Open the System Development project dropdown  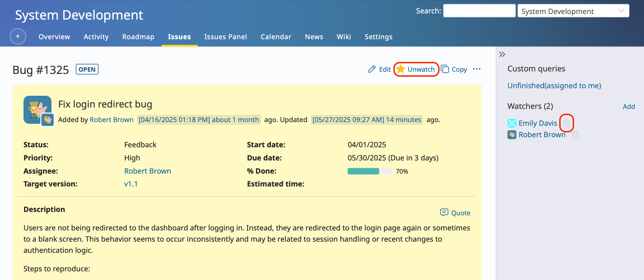tap(573, 11)
